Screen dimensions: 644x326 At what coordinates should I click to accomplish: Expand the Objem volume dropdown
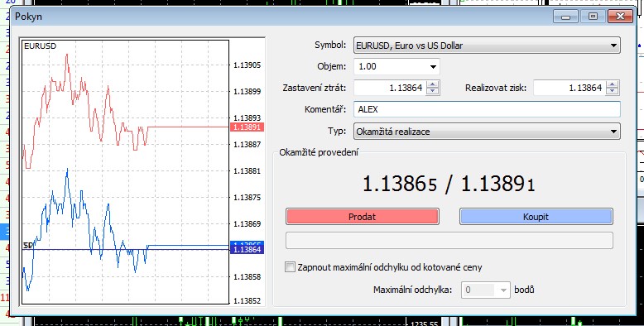(x=433, y=66)
